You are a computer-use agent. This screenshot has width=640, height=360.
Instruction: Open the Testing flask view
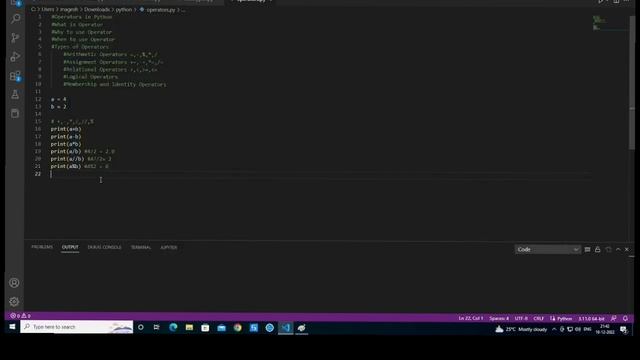point(15,95)
